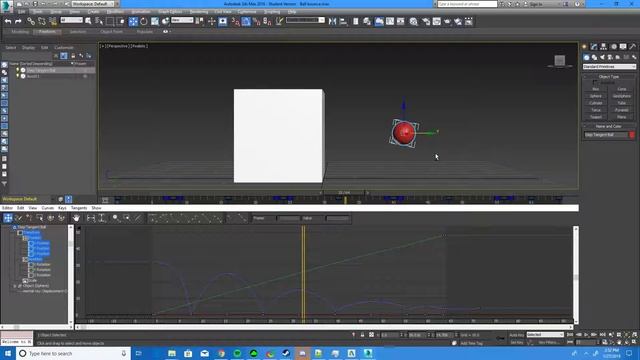Collapse the Name and Color rollout
Image resolution: width=640 pixels, height=360 pixels.
pos(609,126)
